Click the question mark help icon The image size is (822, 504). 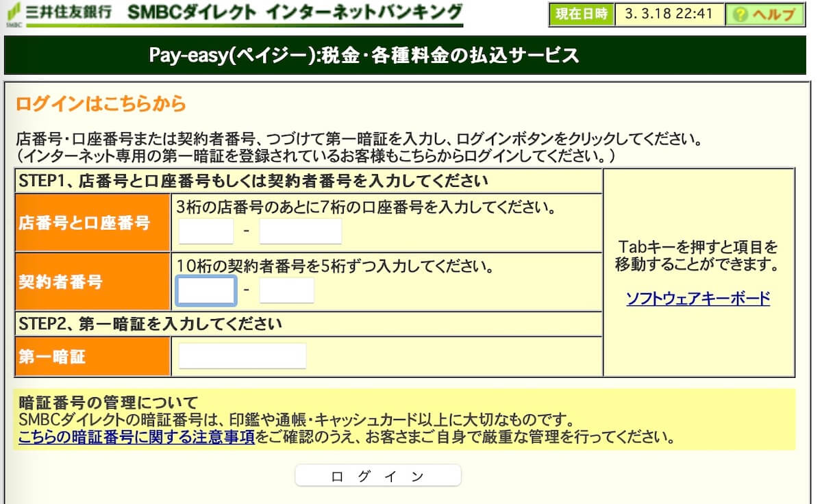[x=740, y=15]
